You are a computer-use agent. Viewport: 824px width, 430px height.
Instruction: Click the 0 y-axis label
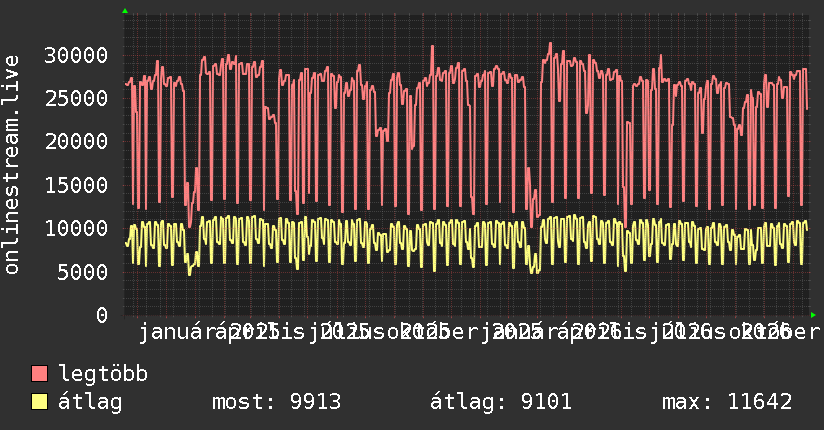[x=102, y=315]
